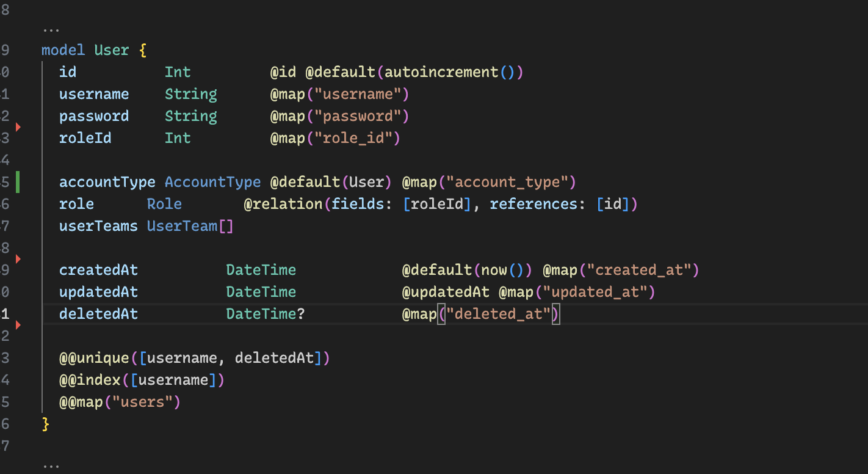Click the red deletion marker above the createdAt line
The image size is (868, 474).
tap(18, 259)
